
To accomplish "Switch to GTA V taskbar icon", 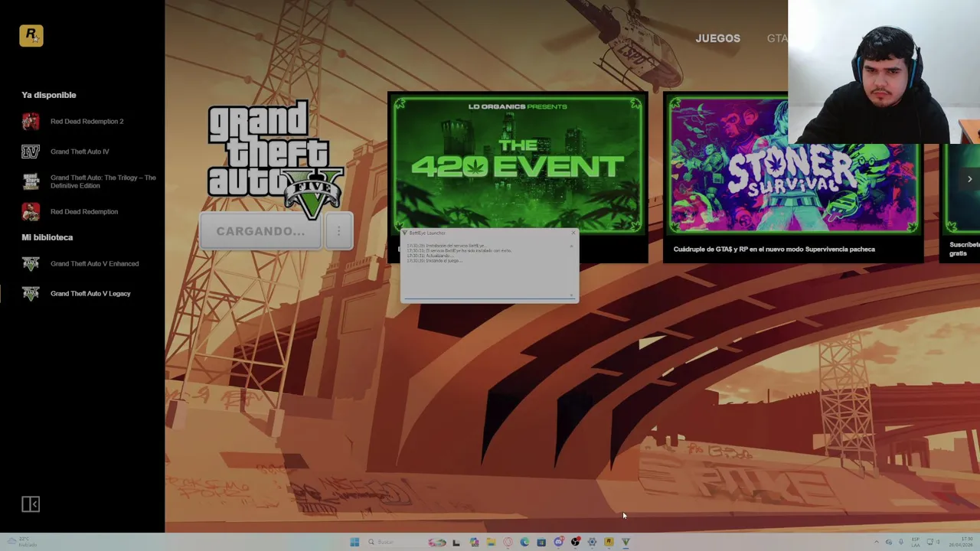I will coord(626,542).
